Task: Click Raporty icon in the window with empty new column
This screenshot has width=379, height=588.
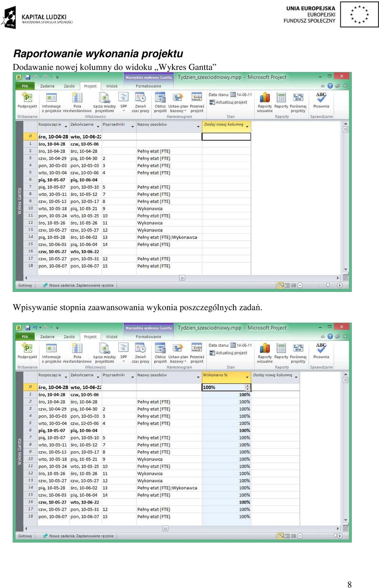Action: [x=281, y=100]
